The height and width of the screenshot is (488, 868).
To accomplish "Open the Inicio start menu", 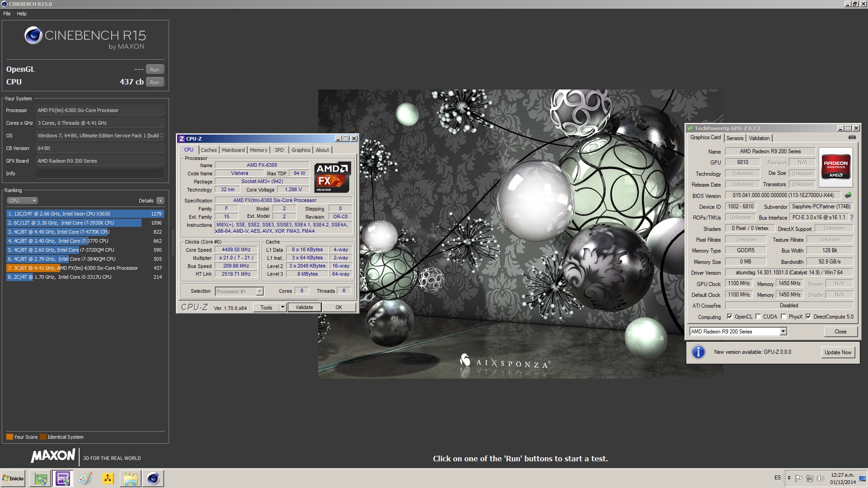I will coord(13,479).
